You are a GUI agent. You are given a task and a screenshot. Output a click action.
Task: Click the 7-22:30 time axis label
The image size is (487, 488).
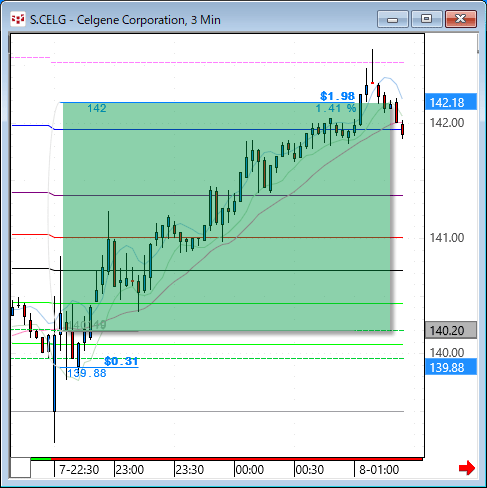pos(79,470)
